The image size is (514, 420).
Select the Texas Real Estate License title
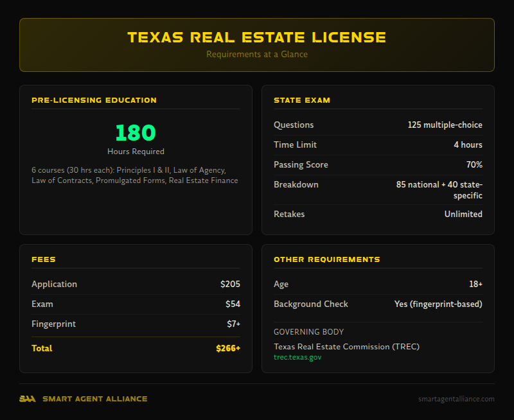coord(257,37)
